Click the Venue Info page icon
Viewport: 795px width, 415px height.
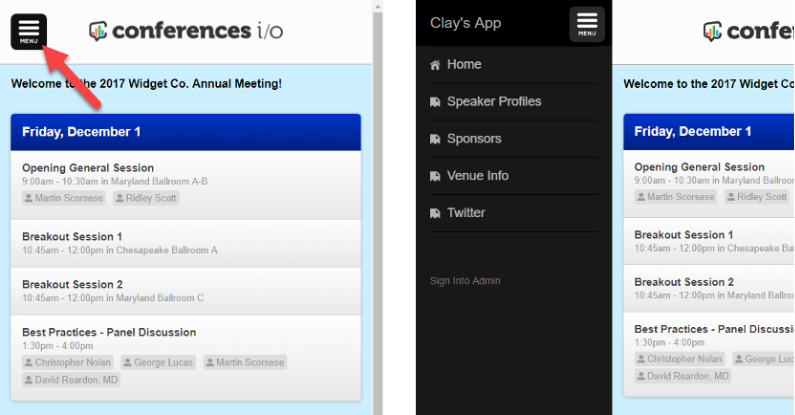click(x=435, y=176)
